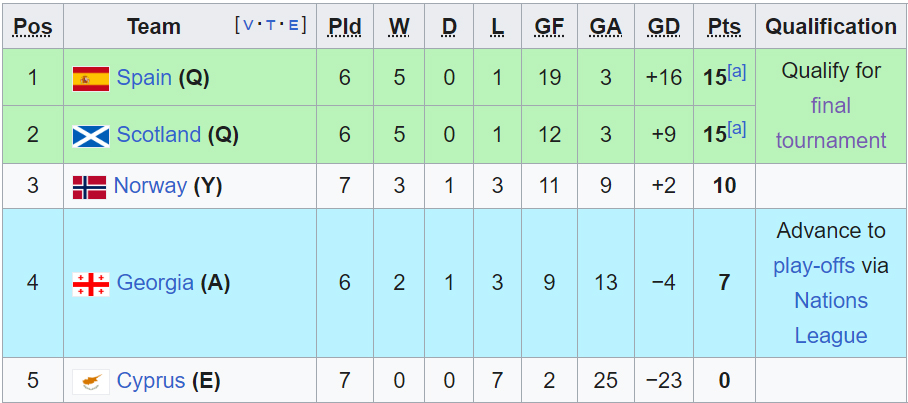Click the Scotland flag icon
The height and width of the screenshot is (403, 908).
pyautogui.click(x=91, y=136)
